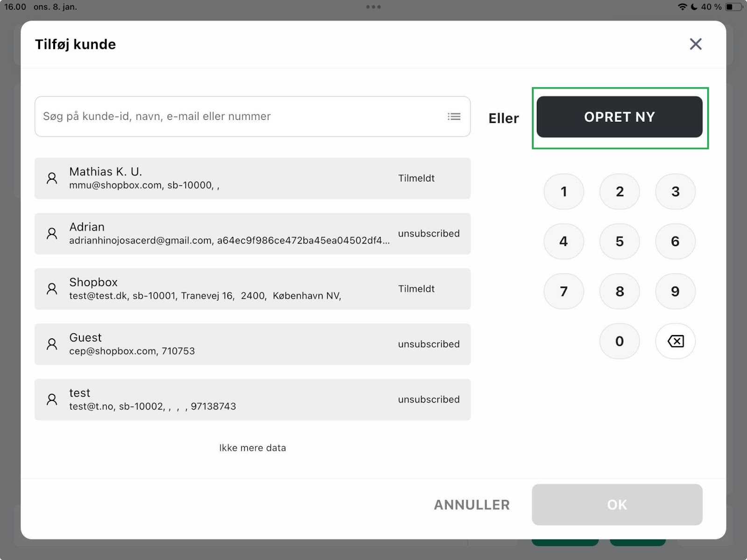Tap keypad digit 6
747x560 pixels.
point(675,241)
